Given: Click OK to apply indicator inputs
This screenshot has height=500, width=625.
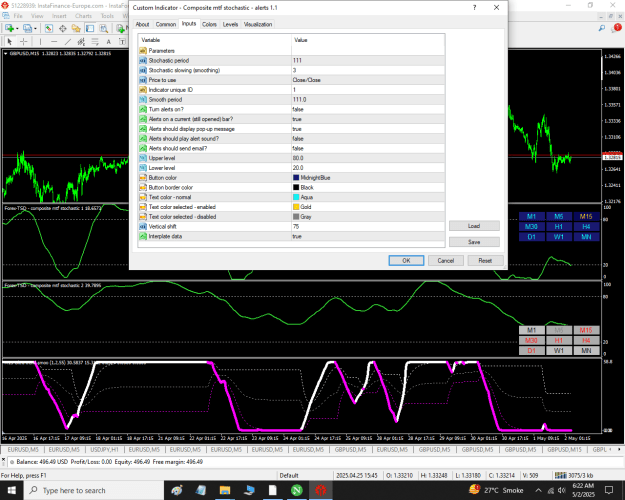Looking at the screenshot, I should 406,260.
